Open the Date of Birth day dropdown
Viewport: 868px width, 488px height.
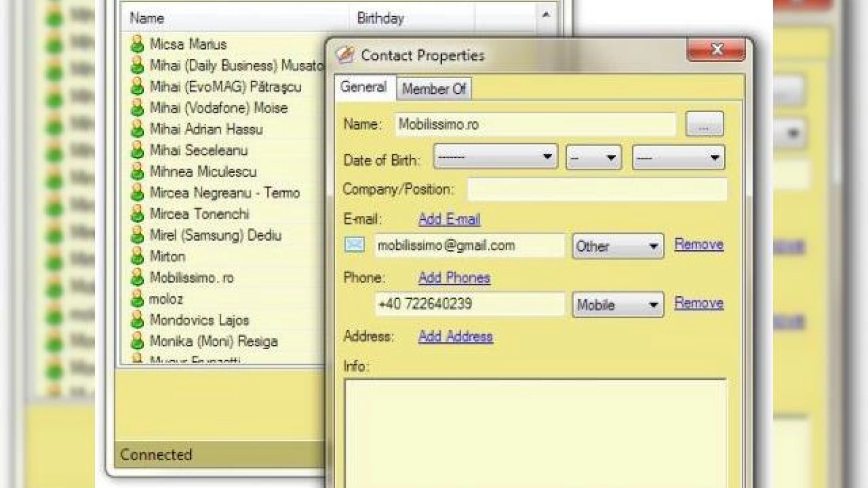[593, 157]
